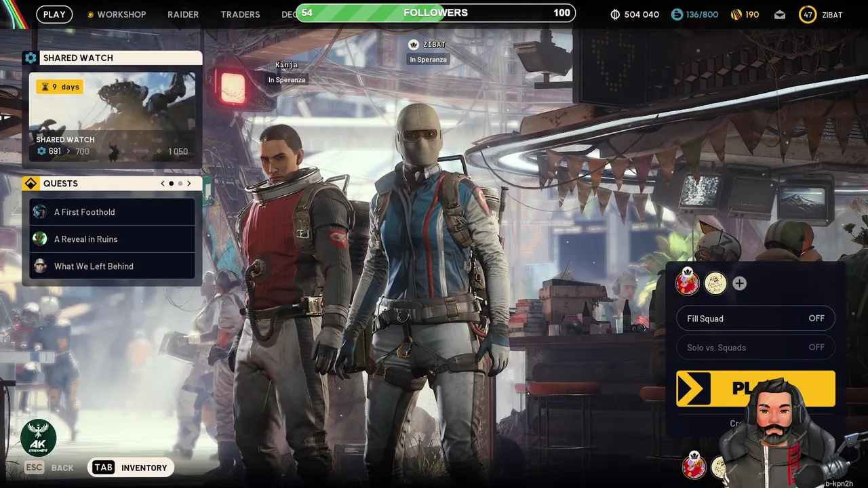Open the A First Foothold quest

pos(113,212)
